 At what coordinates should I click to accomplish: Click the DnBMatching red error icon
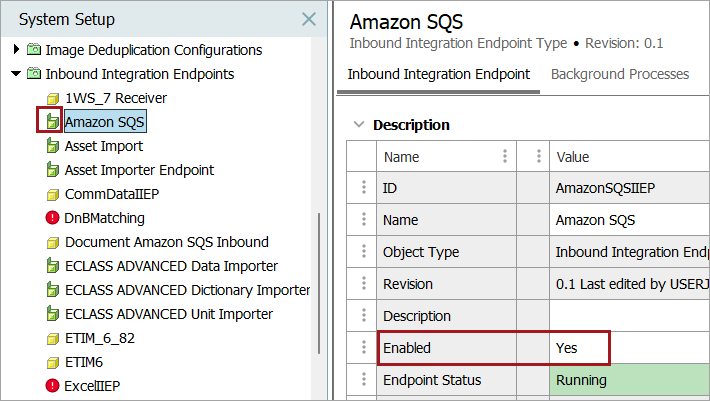[52, 218]
